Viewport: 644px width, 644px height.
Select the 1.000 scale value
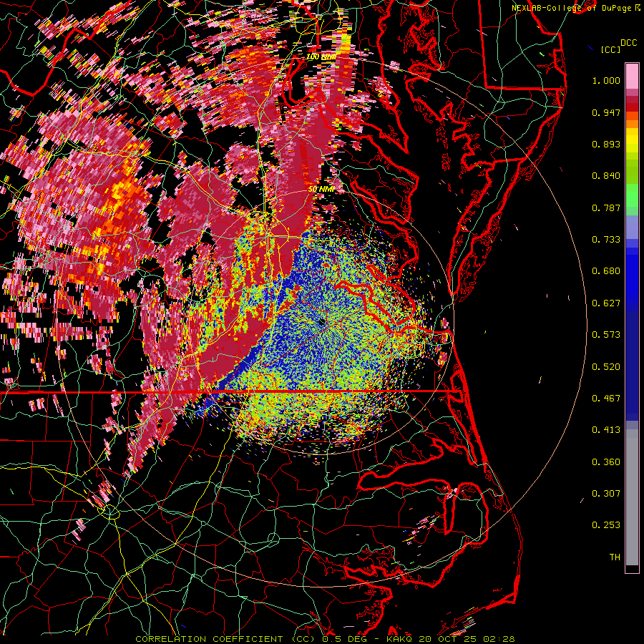[x=606, y=80]
